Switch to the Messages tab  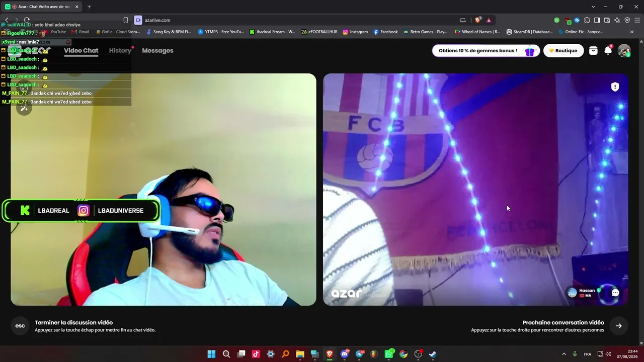pyautogui.click(x=157, y=50)
